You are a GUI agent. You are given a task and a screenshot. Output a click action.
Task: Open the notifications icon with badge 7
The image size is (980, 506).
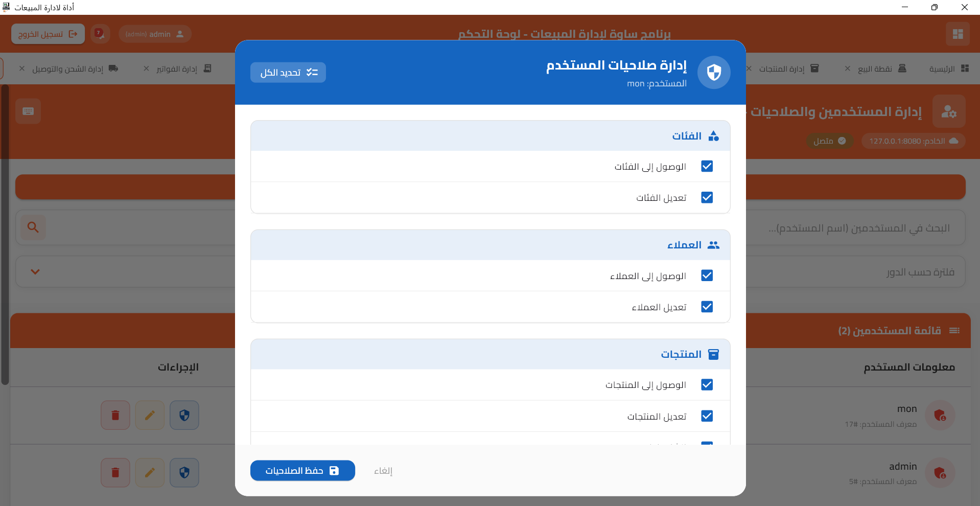[100, 34]
